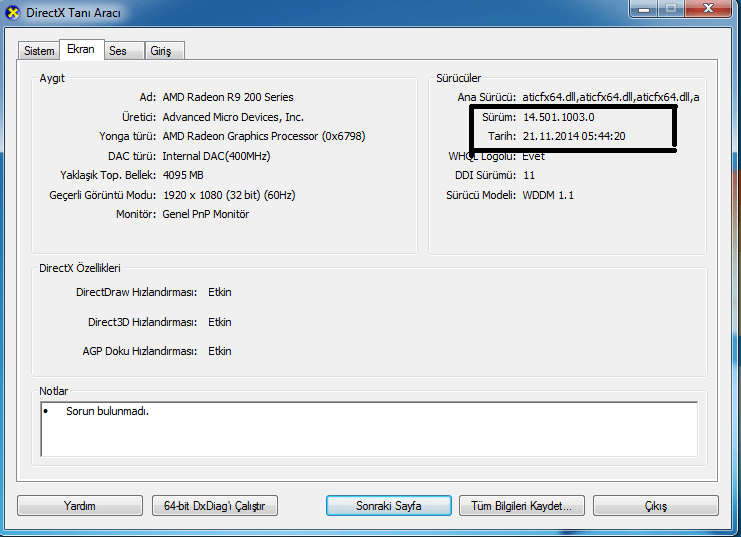Click inside the Notlar text box
This screenshot has height=537, width=741.
tap(369, 429)
